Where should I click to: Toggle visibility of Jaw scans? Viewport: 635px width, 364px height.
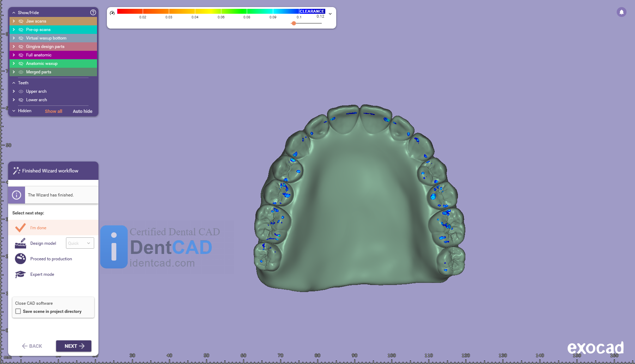pos(21,21)
